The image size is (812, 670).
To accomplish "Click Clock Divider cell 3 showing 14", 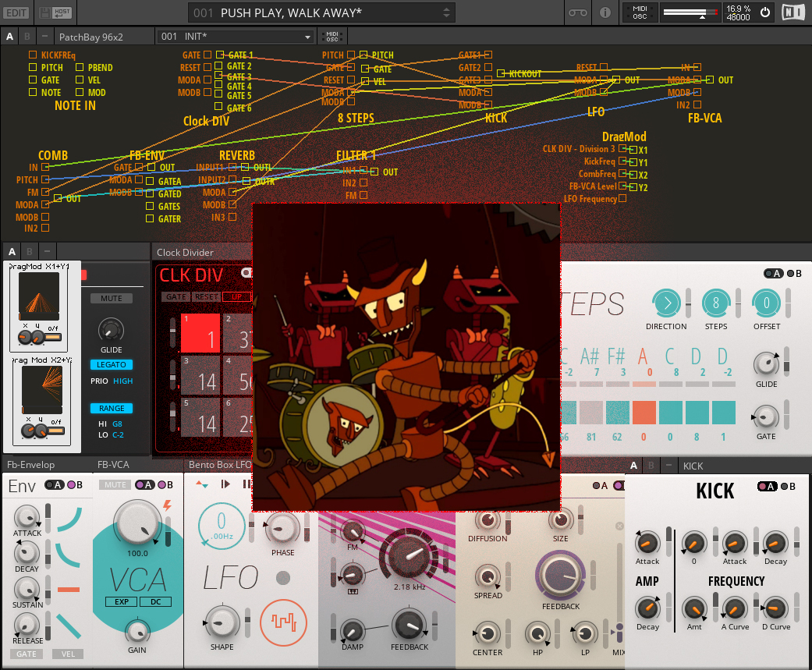I will (200, 375).
